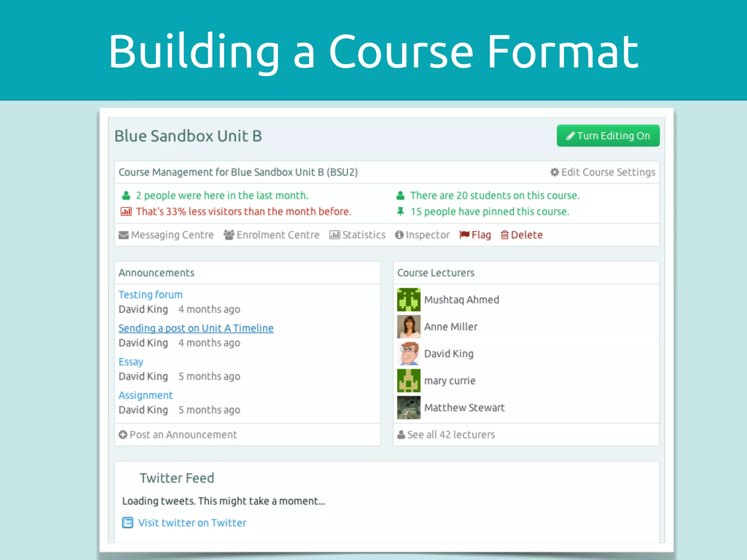Click the red flag icon

tap(464, 234)
